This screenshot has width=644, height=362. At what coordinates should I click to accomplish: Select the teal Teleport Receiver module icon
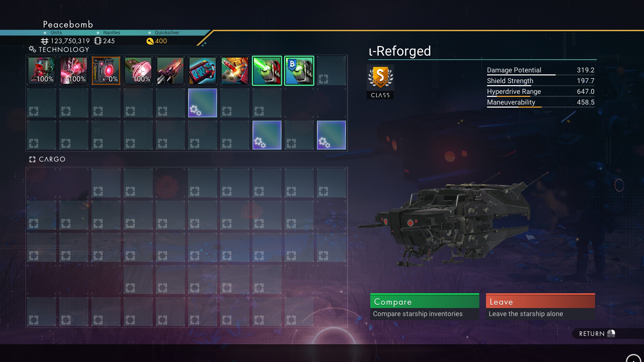(203, 71)
